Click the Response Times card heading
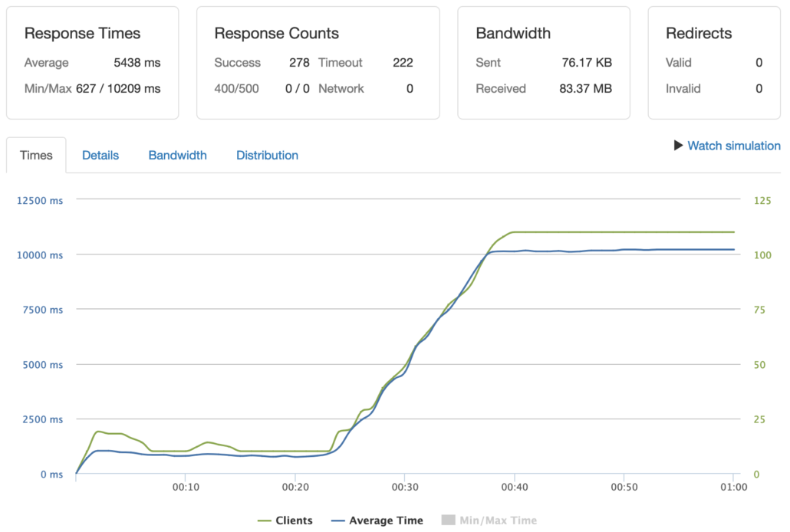Screen dimensions: 790x532 82,34
